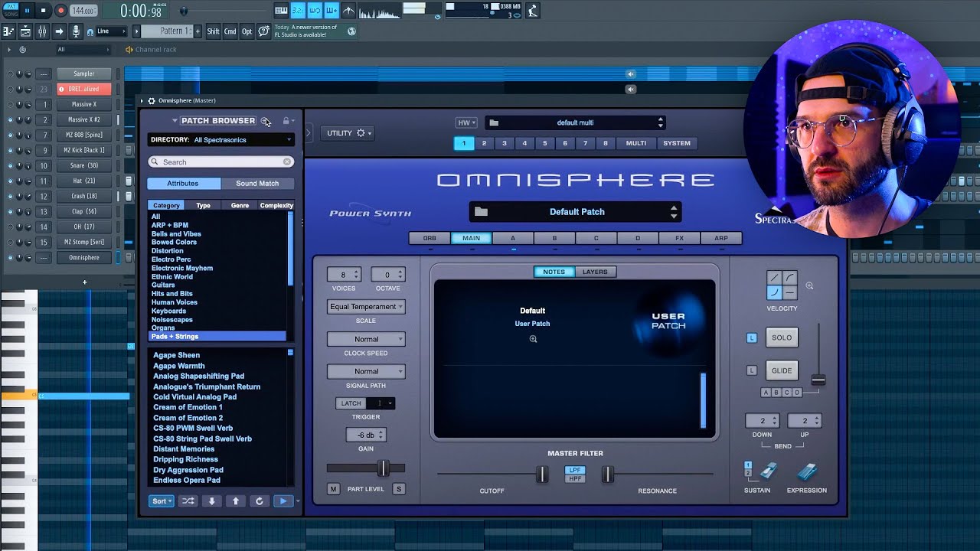Step to previous patch with up arrow
Image resolution: width=980 pixels, height=551 pixels.
(236, 501)
